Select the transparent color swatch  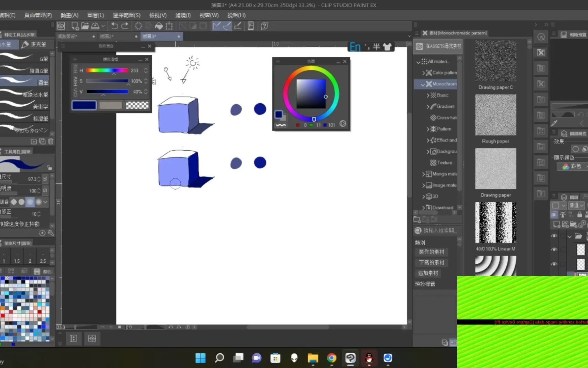coord(137,105)
